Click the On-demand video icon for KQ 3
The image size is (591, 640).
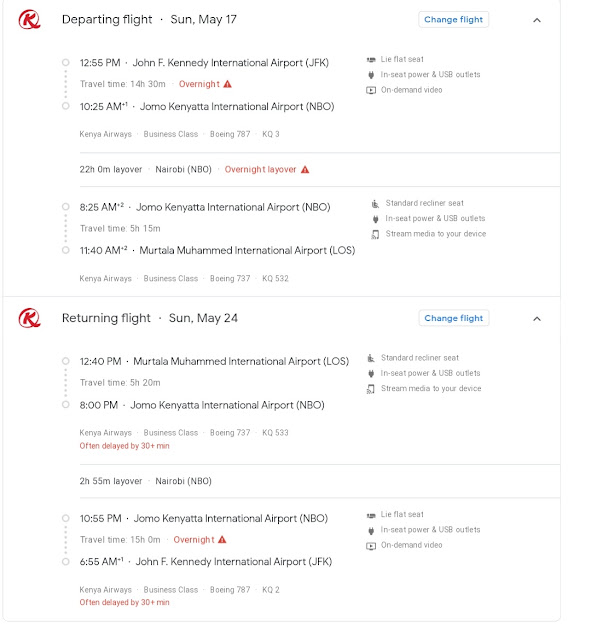click(x=371, y=90)
